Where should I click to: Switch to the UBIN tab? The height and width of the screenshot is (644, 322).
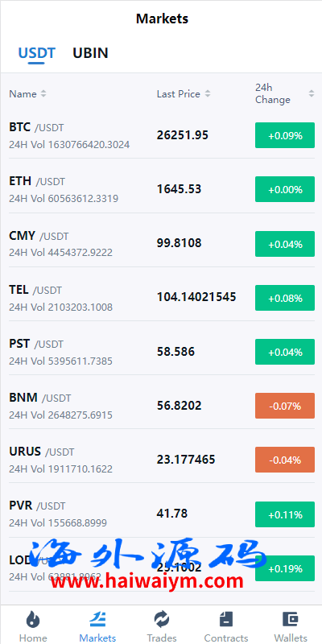click(90, 53)
